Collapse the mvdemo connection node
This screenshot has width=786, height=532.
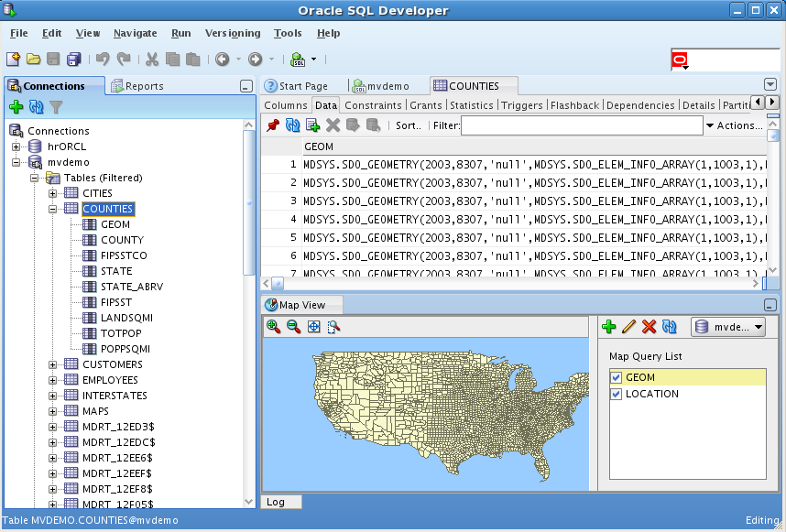click(16, 162)
